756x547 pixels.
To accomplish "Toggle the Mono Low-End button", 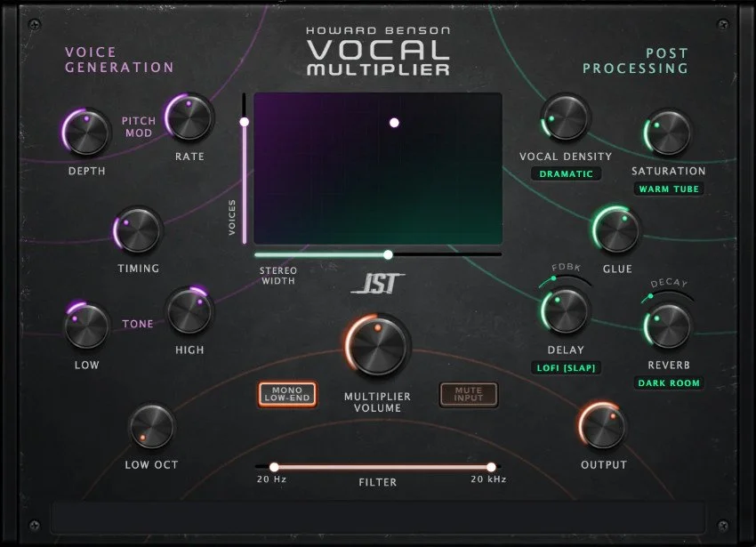I will [287, 394].
